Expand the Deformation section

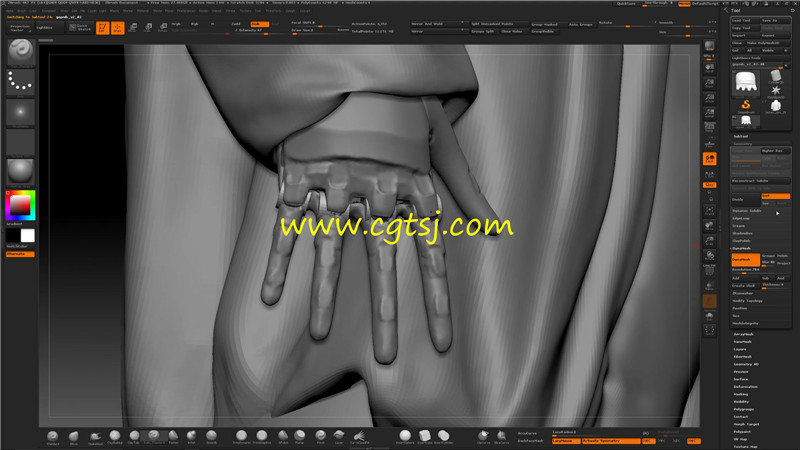tap(745, 387)
